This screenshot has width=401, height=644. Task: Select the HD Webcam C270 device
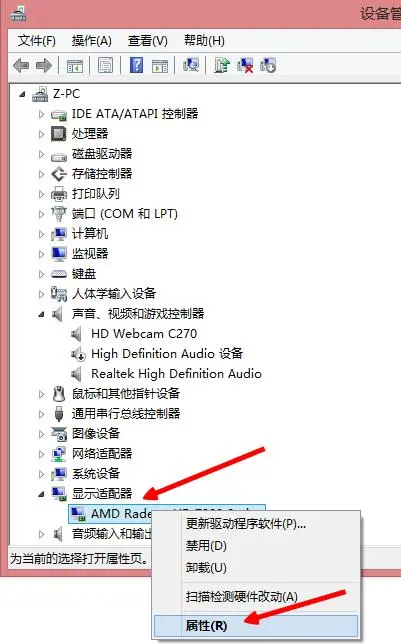tap(144, 334)
